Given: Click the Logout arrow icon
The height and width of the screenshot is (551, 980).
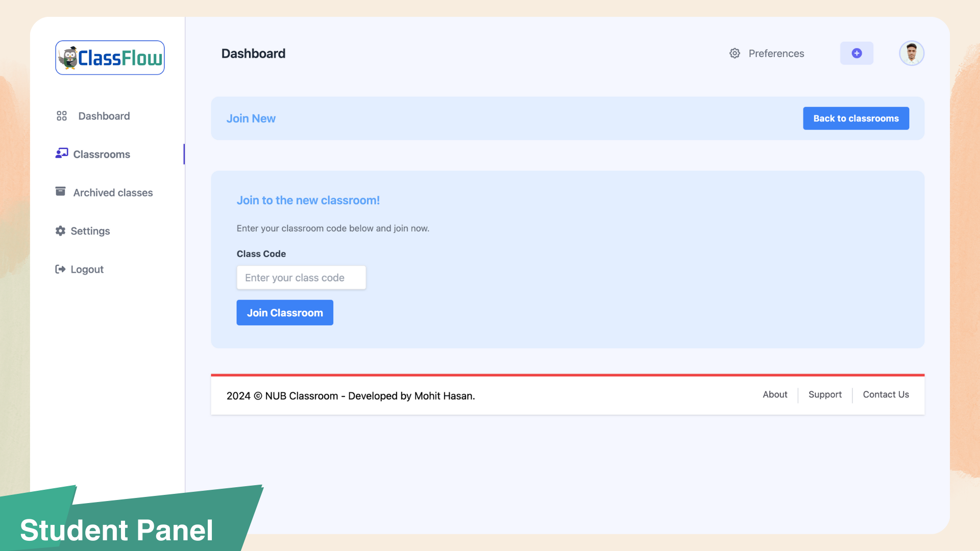Looking at the screenshot, I should pyautogui.click(x=60, y=269).
